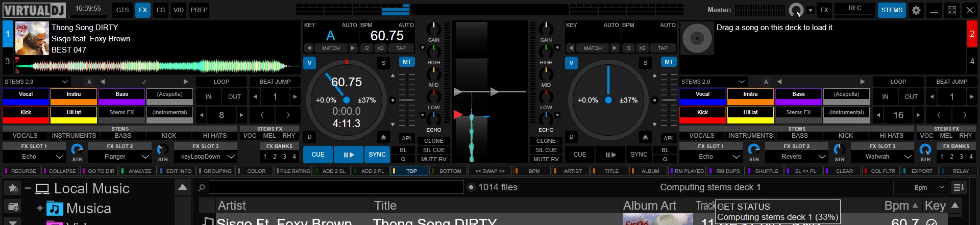Select the STEMS panel button in top bar

click(892, 10)
